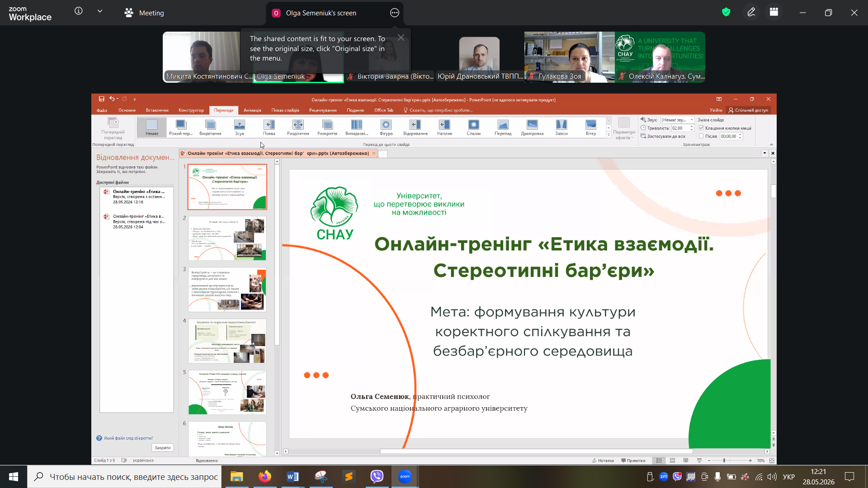Choose the Розділення transition icon
The width and height of the screenshot is (868, 488).
298,127
